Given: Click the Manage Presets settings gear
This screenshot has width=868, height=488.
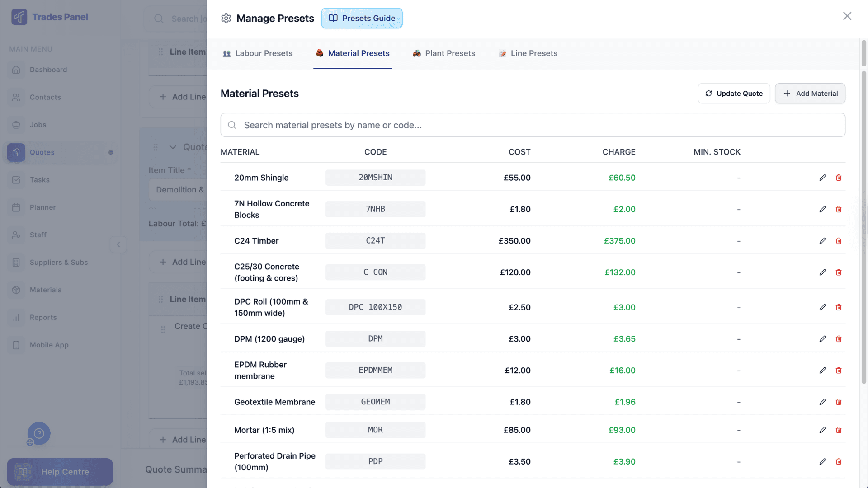Looking at the screenshot, I should coord(226,18).
